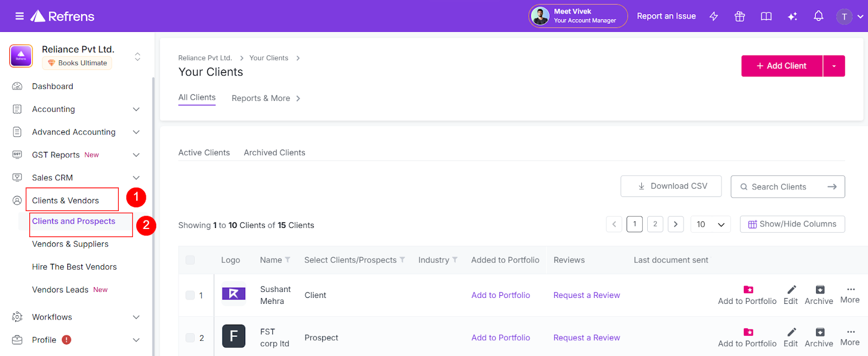868x356 pixels.
Task: Click the Your Clients breadcrumb
Action: click(x=269, y=58)
